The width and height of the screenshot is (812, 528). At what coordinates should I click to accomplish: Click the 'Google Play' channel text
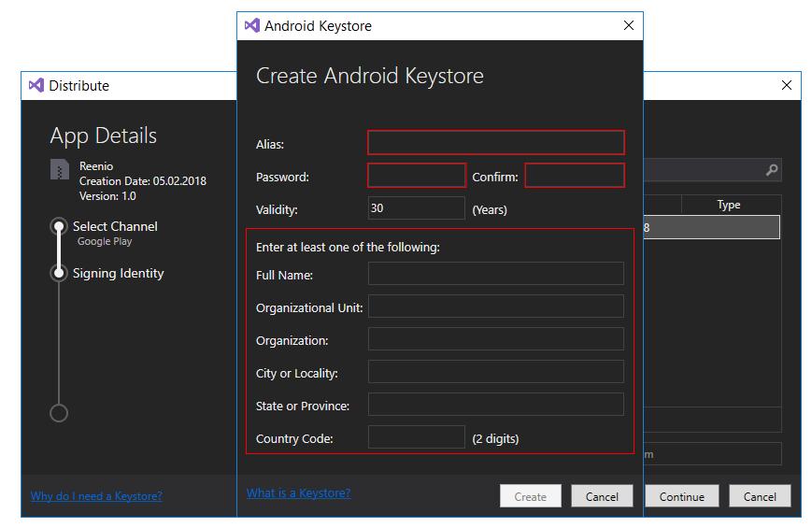coord(105,241)
